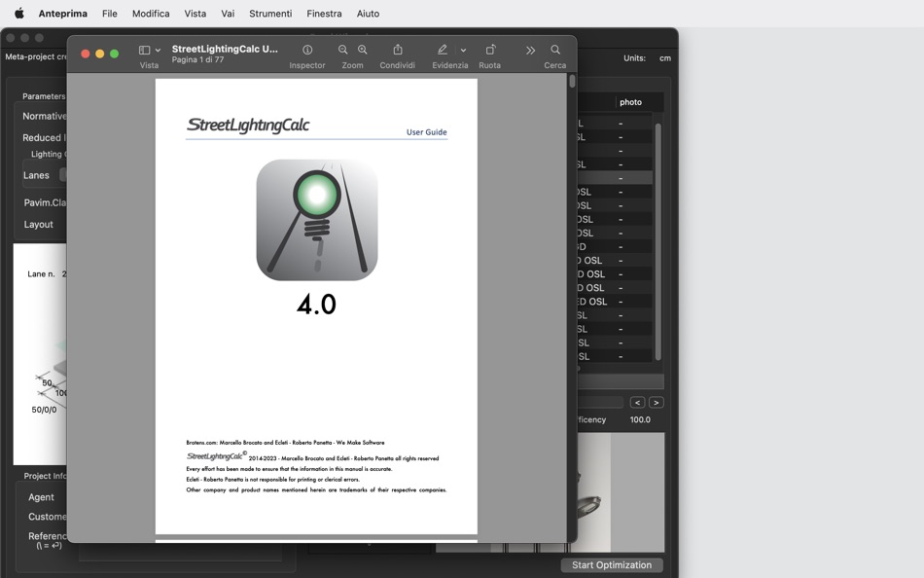
Task: Click the Pagina 1 di 77 subtitle
Action: 198,59
